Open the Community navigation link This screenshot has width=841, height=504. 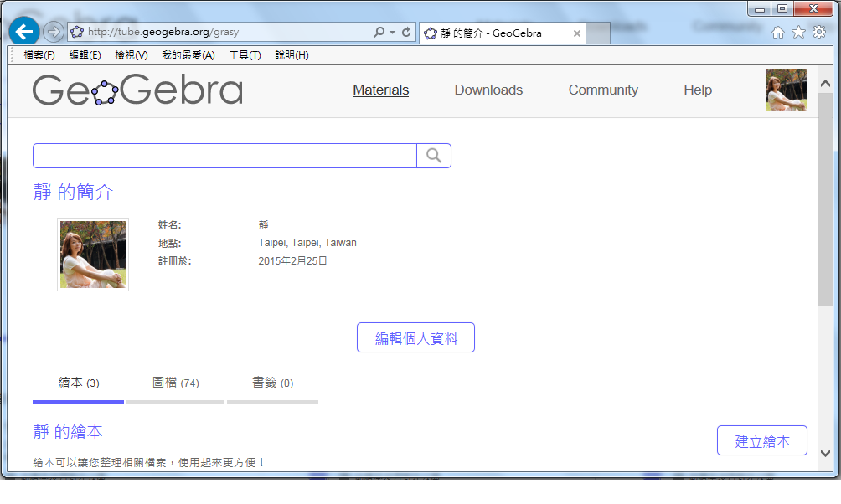click(x=603, y=90)
